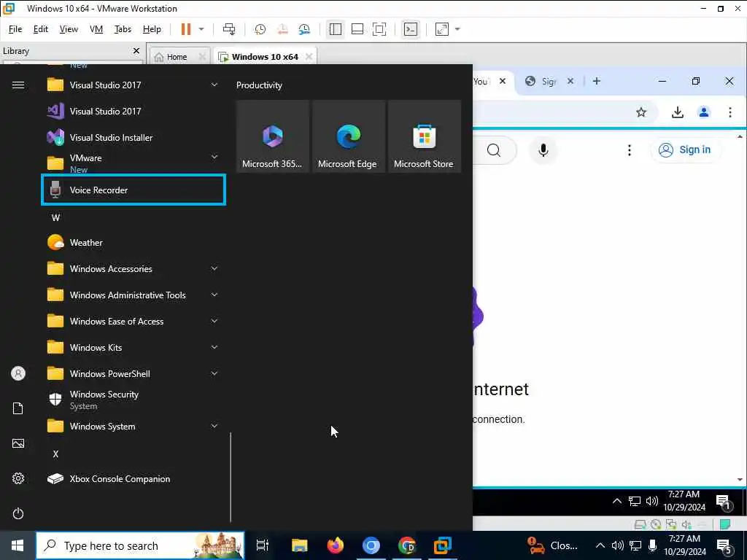Launch Visual Studio 2017 app
The image size is (747, 560).
click(x=133, y=111)
